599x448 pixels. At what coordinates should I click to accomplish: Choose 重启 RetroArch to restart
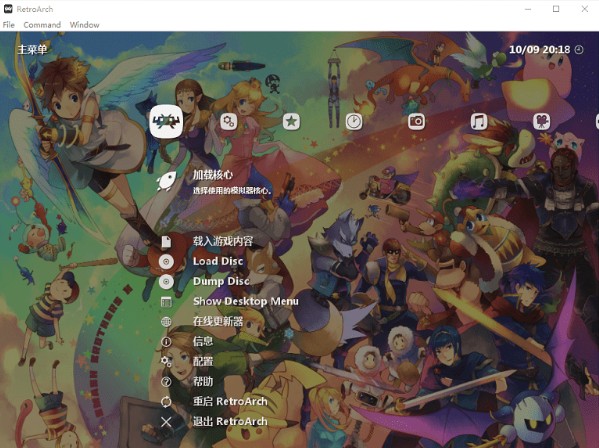[x=230, y=401]
